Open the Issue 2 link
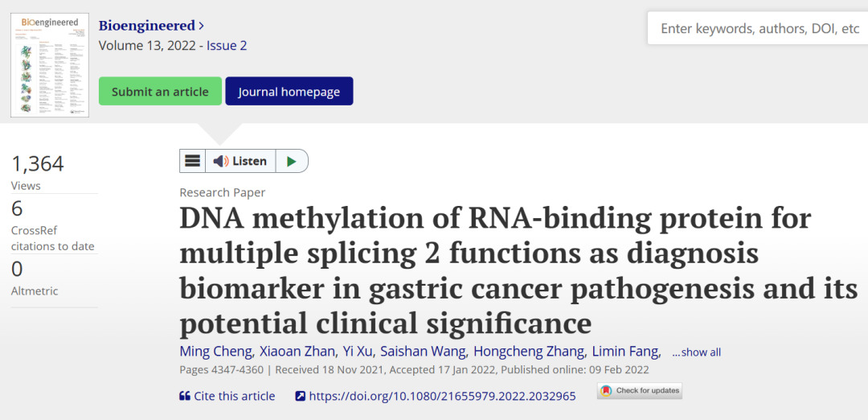Image resolution: width=868 pixels, height=420 pixels. 227,45
